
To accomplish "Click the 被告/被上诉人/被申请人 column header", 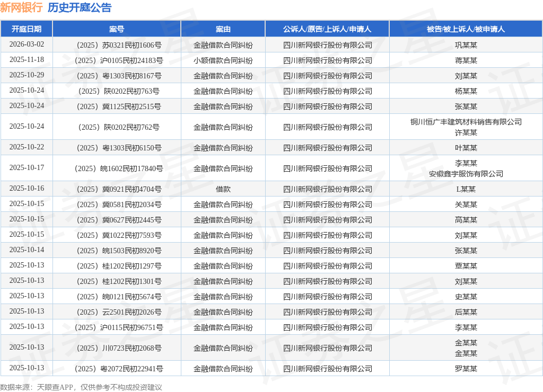I will click(466, 29).
